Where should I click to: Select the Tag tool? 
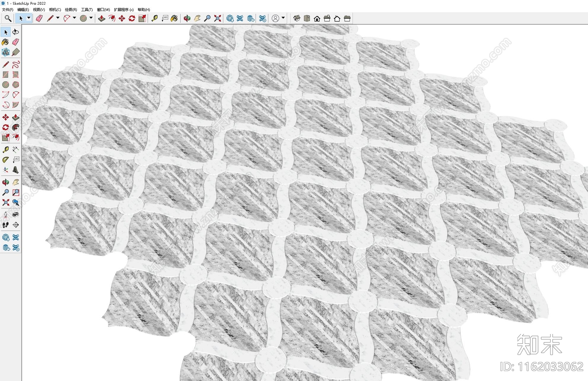point(15,52)
